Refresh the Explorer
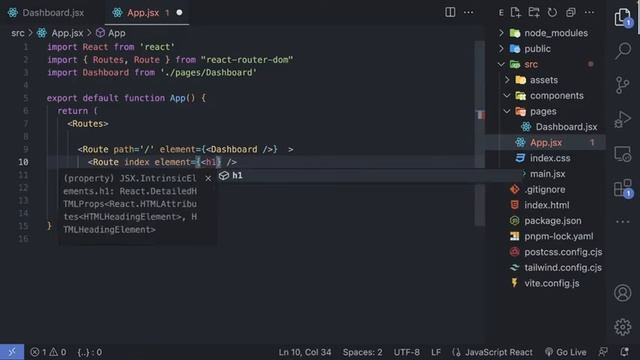 [552, 12]
